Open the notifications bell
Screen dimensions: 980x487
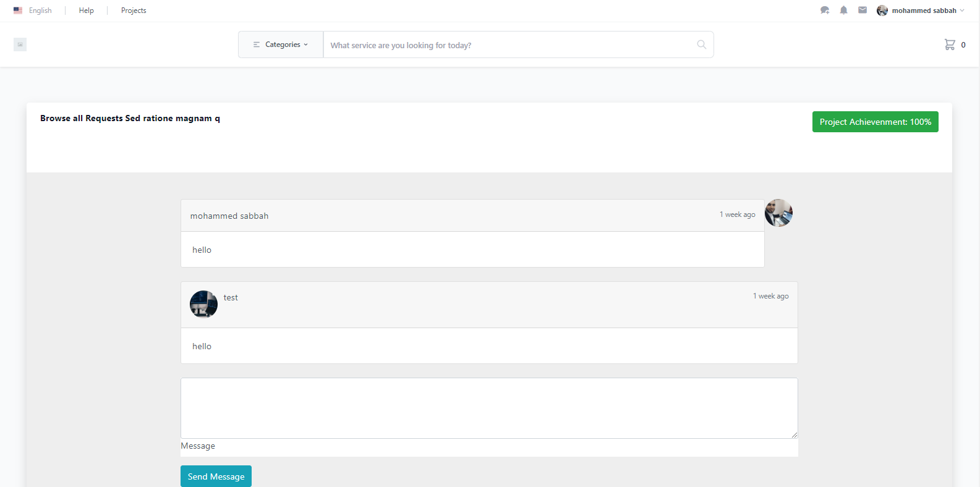tap(843, 11)
